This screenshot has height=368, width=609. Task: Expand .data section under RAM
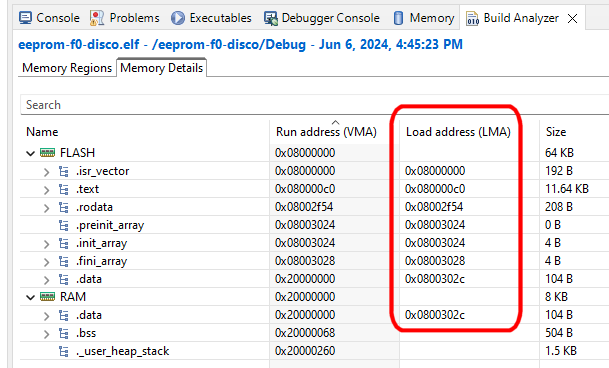pyautogui.click(x=46, y=316)
